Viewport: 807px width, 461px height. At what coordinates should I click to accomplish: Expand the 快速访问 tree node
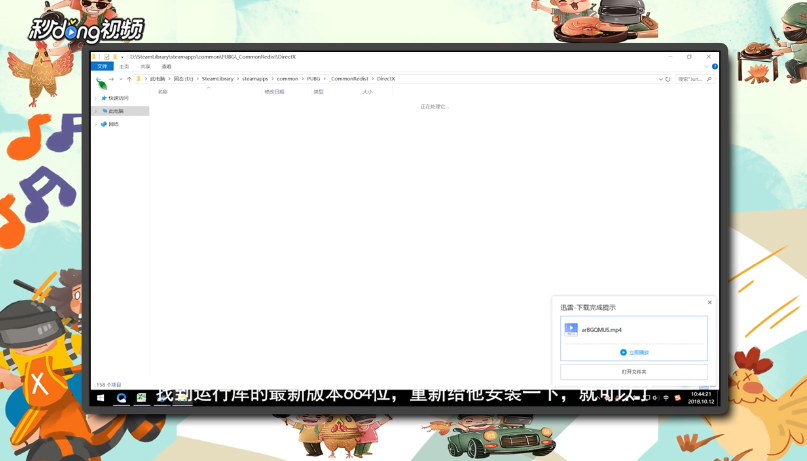(x=96, y=98)
